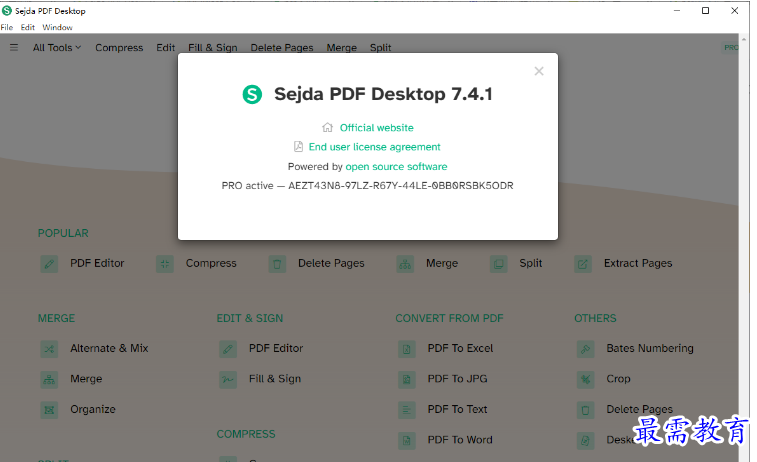Select Split in the top toolbar
757x462 pixels.
[x=380, y=48]
